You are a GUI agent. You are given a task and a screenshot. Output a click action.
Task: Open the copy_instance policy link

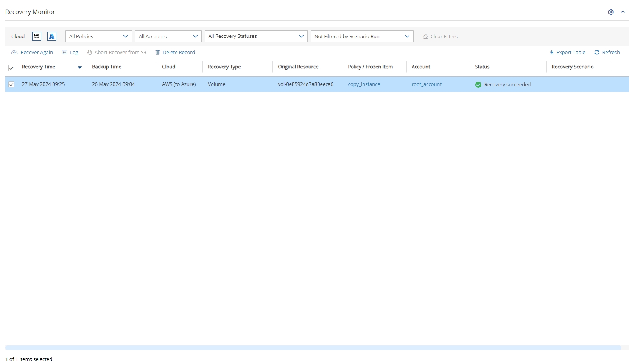pyautogui.click(x=364, y=84)
